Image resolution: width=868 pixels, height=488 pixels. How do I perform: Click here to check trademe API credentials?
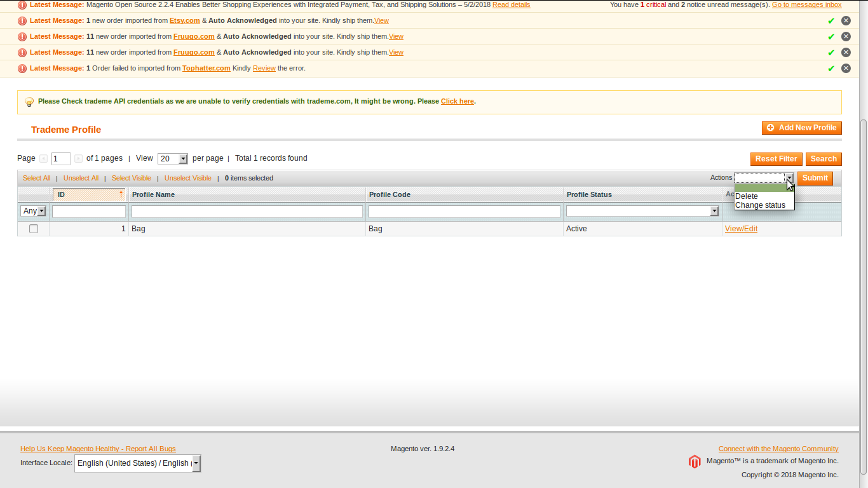tap(458, 101)
